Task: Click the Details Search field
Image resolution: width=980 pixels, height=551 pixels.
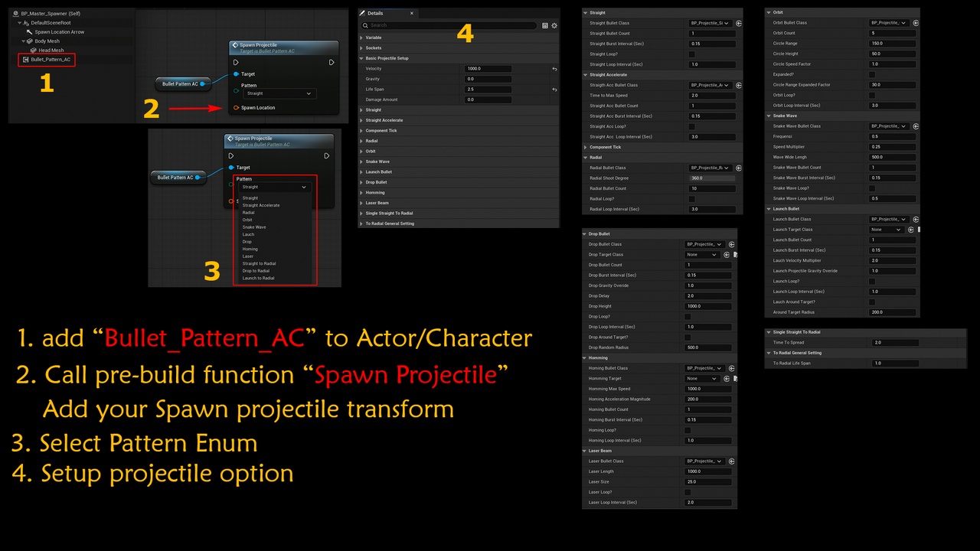Action: tap(450, 25)
